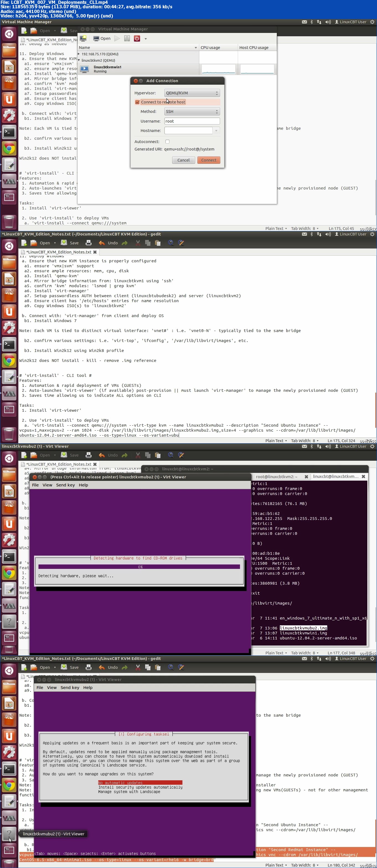The image size is (377, 868).
Task: Click the new virtual machine icon in Virtual Machine Manager
Action: coord(83,38)
